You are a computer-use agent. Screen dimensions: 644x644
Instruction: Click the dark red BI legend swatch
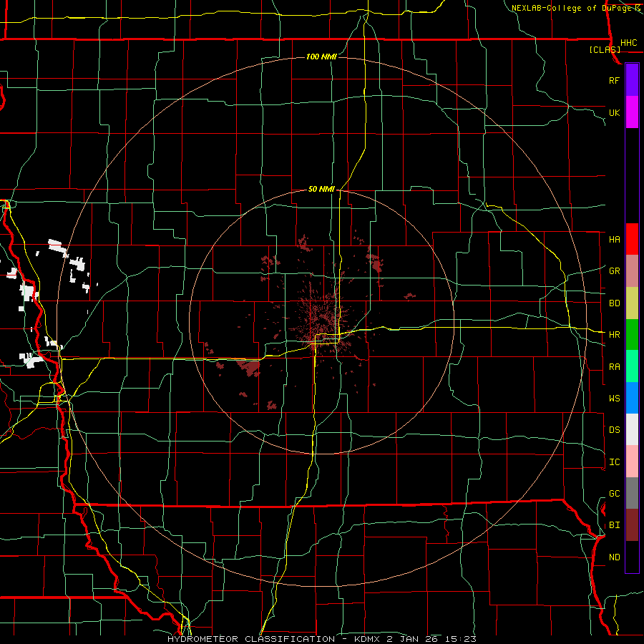pos(632,525)
